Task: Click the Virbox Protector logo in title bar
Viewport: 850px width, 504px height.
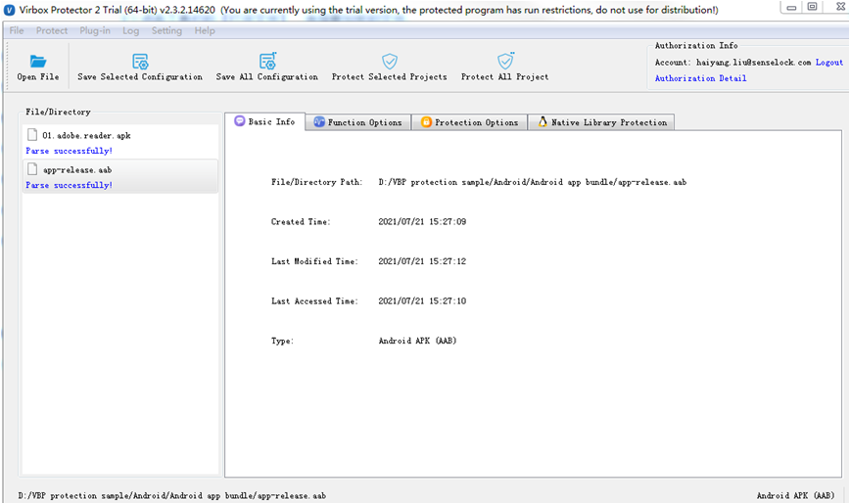Action: 9,10
